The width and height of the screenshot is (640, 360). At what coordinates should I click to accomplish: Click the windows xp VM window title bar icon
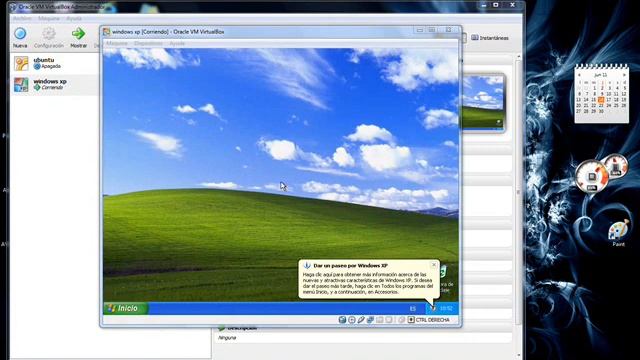[x=107, y=31]
